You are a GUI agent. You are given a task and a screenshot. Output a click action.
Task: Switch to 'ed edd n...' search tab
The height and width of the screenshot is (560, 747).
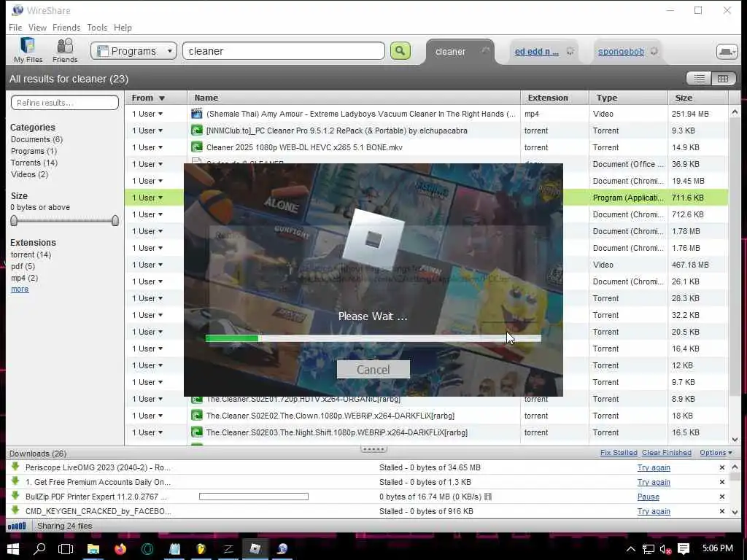tap(536, 52)
